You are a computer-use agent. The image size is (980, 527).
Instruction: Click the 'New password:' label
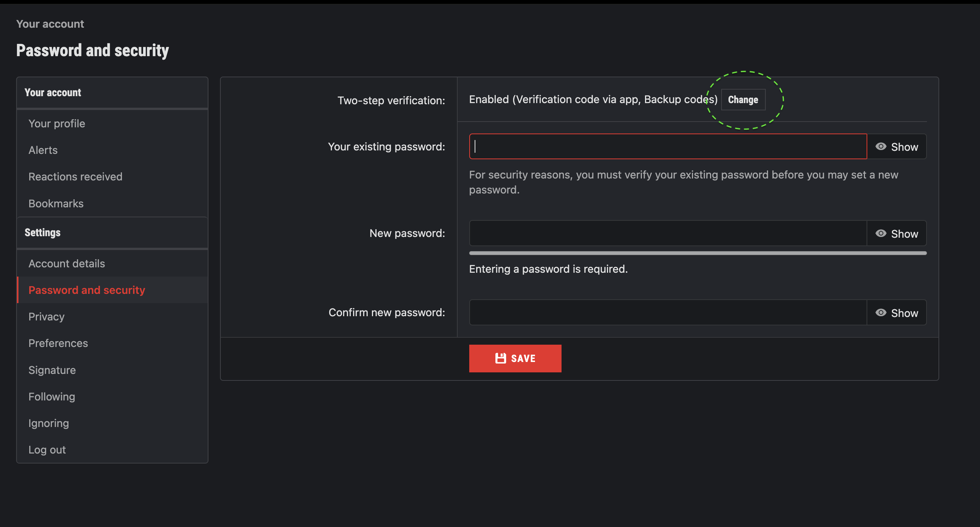pos(407,233)
